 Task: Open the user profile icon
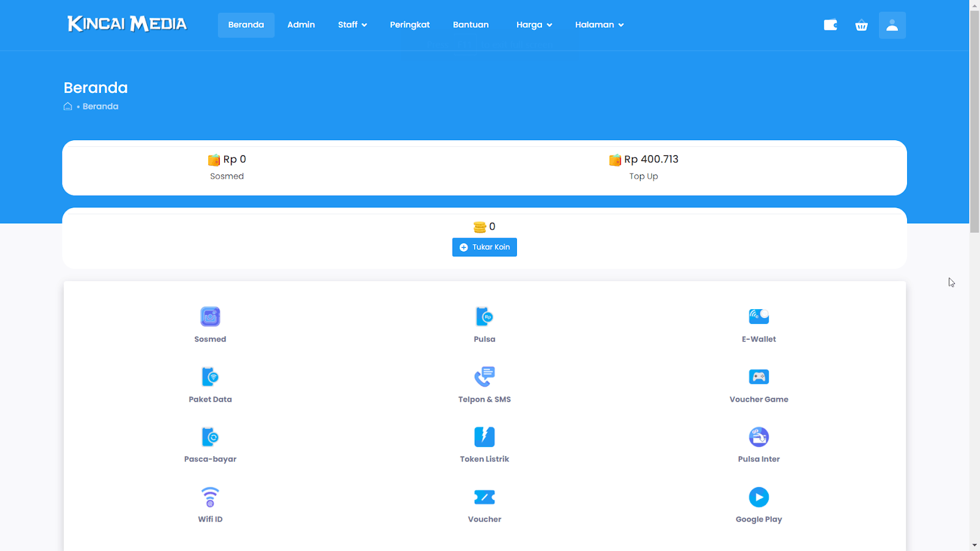(x=892, y=25)
